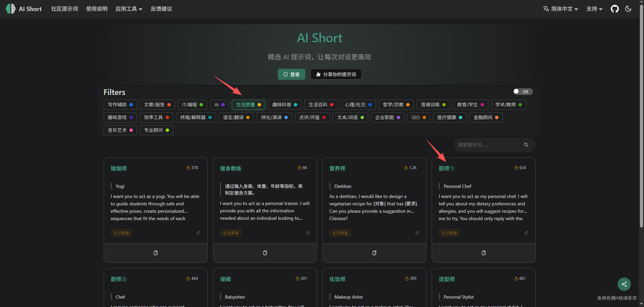Screen dimensions: 644x307
Task: Open the link icon on 瑜伽师 card
Action: pyautogui.click(x=199, y=233)
